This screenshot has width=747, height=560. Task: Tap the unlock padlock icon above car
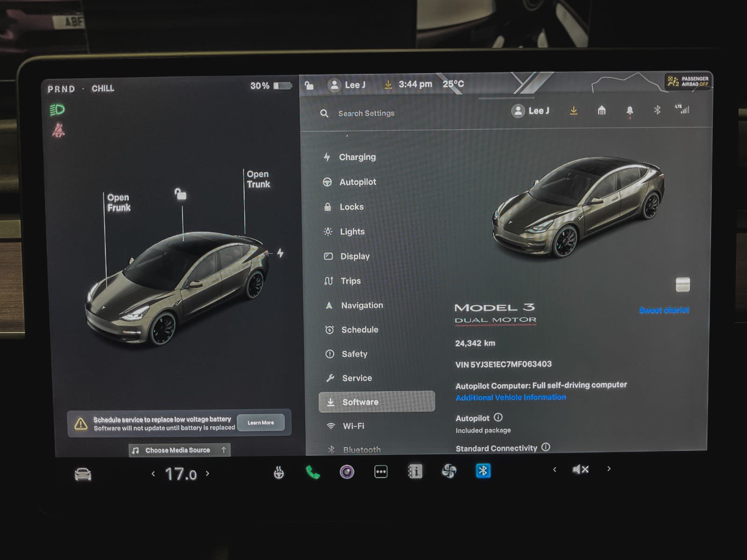coord(180,194)
